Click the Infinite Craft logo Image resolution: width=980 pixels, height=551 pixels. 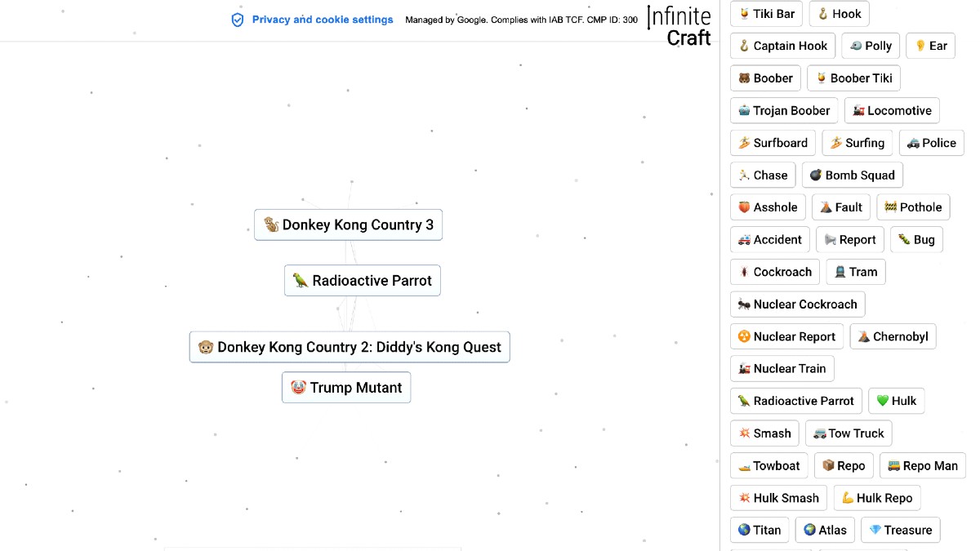[679, 27]
